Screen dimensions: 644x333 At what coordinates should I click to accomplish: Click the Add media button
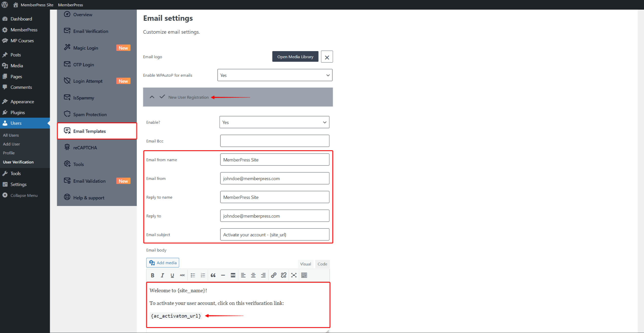click(163, 263)
